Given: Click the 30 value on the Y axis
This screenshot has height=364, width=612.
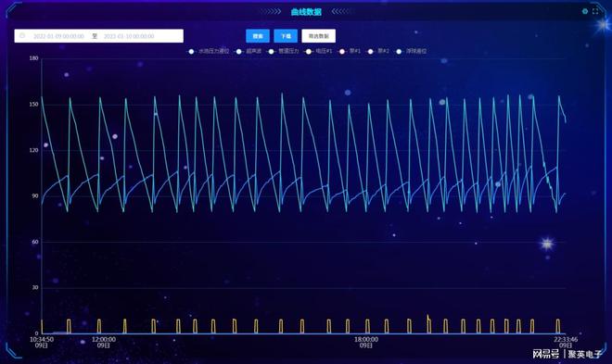Looking at the screenshot, I should [x=35, y=287].
